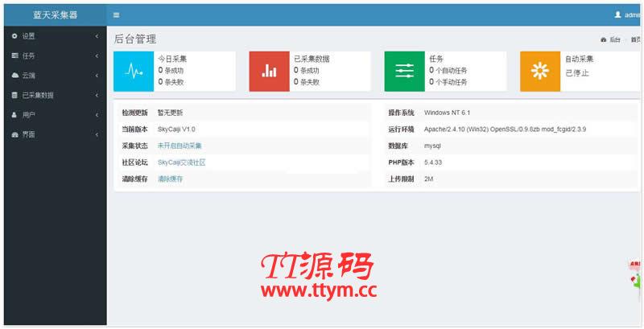The image size is (644, 329).
Task: Click the 0个自动任务 text
Action: (x=448, y=71)
